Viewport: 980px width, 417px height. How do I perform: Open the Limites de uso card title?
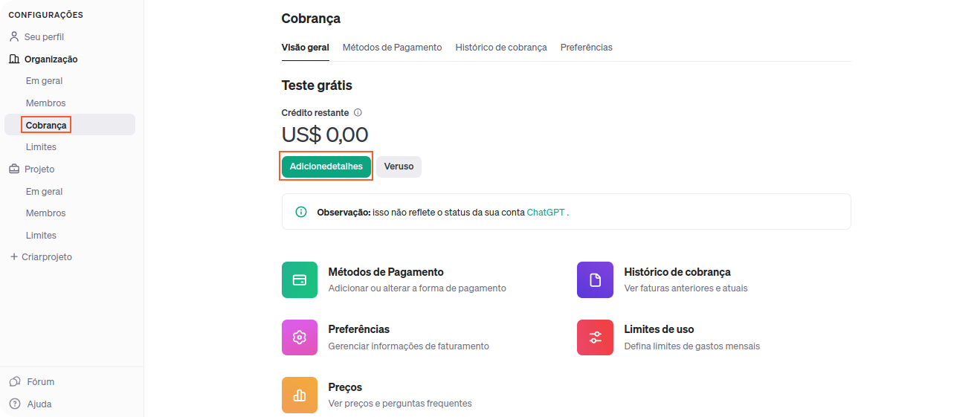coord(660,329)
